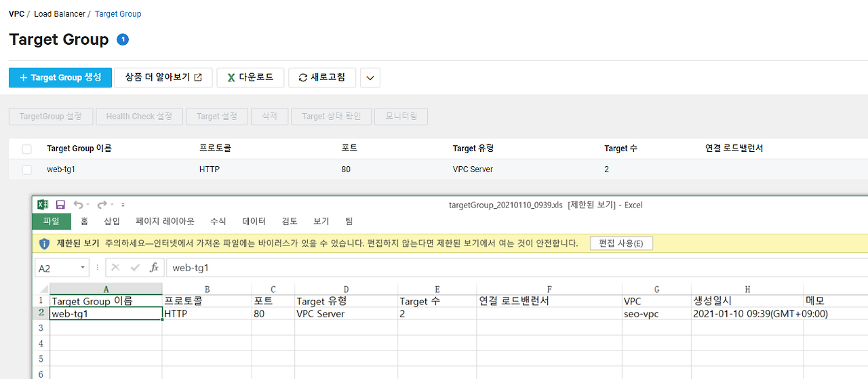Open the 삽입 ribbon tab
Viewport: 868px width, 379px height.
coord(112,222)
